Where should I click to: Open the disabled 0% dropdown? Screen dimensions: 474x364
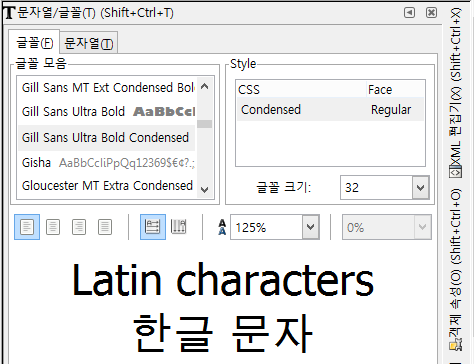point(422,227)
